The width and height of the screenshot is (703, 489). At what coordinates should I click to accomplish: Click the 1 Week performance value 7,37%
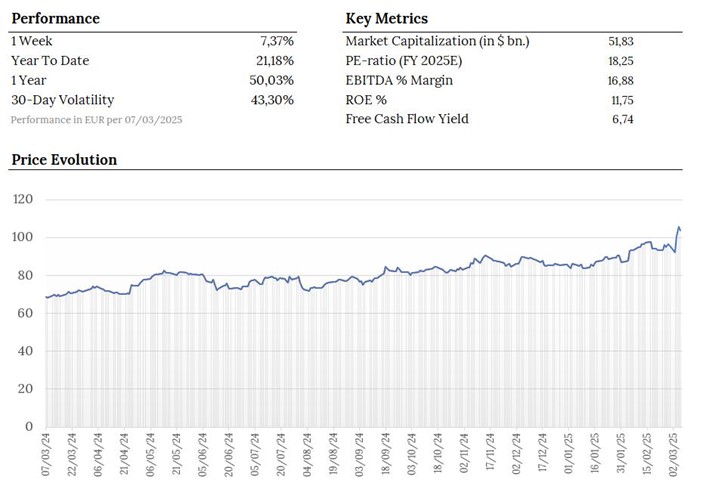tap(277, 41)
